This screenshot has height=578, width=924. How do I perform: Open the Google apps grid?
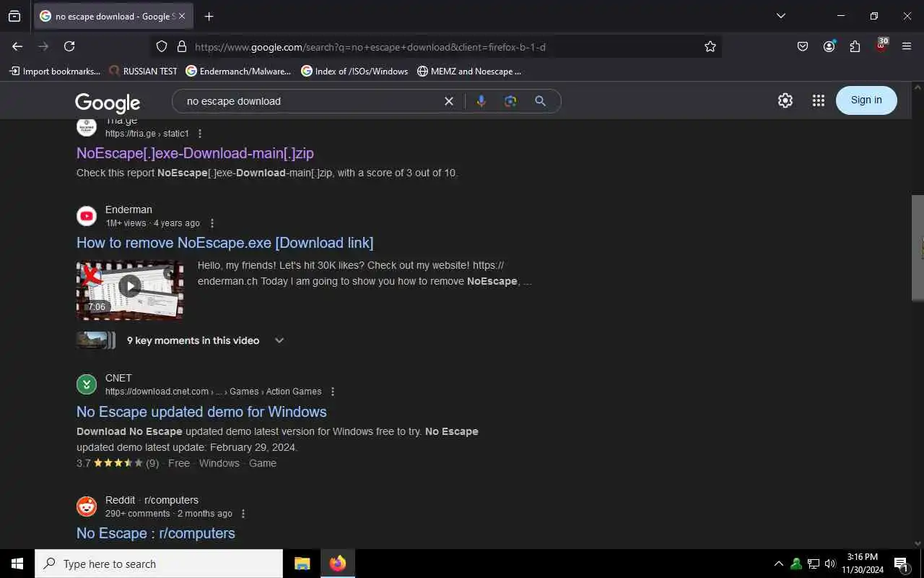(818, 100)
